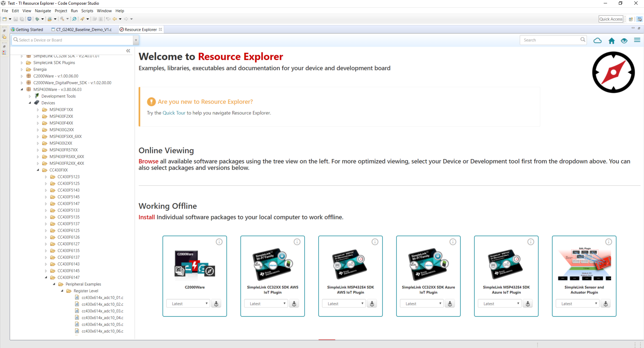Download SimpleLink Sensor and Actuator Plugin
Image resolution: width=644 pixels, height=348 pixels.
[x=606, y=304]
